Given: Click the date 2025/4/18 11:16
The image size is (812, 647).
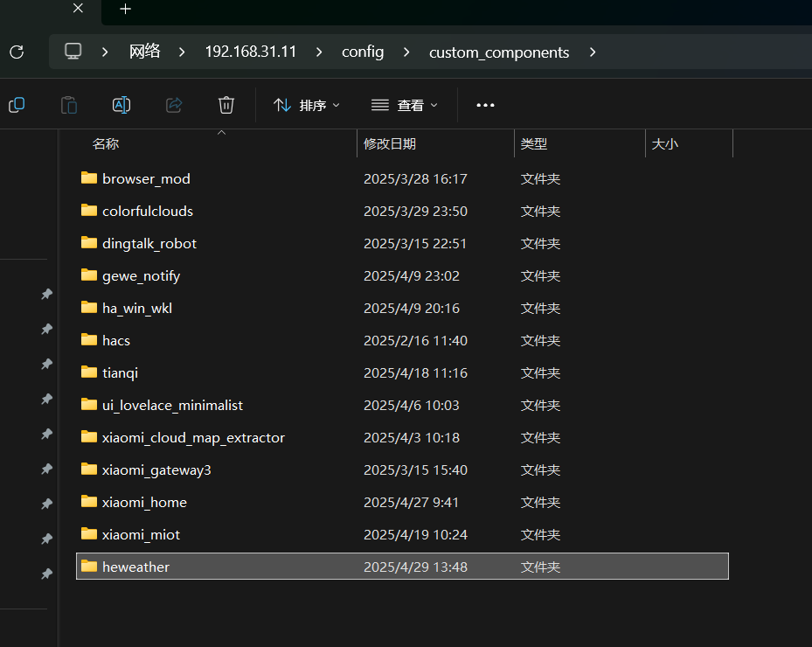Looking at the screenshot, I should [415, 373].
